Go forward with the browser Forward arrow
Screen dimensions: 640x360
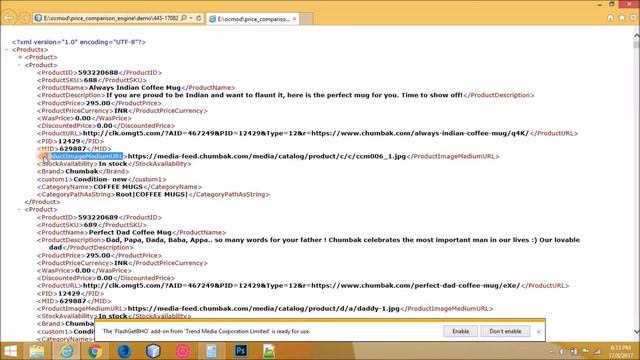coord(24,18)
